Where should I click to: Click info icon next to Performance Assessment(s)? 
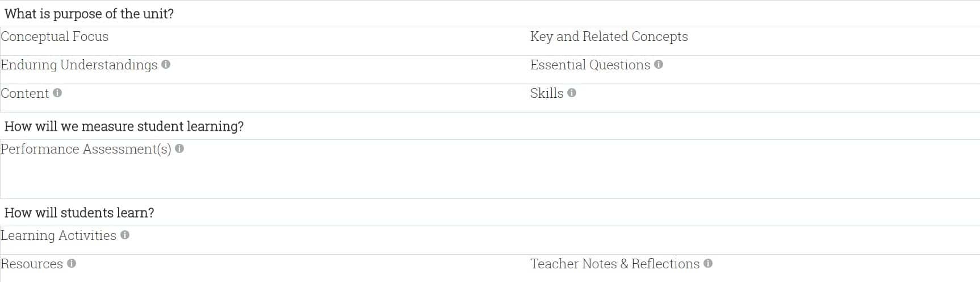click(179, 149)
